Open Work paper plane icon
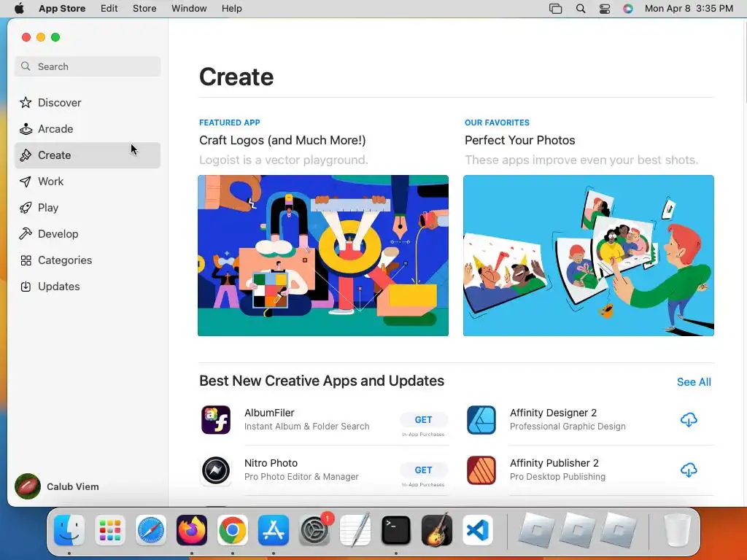Viewport: 747px width, 560px height. tap(26, 182)
